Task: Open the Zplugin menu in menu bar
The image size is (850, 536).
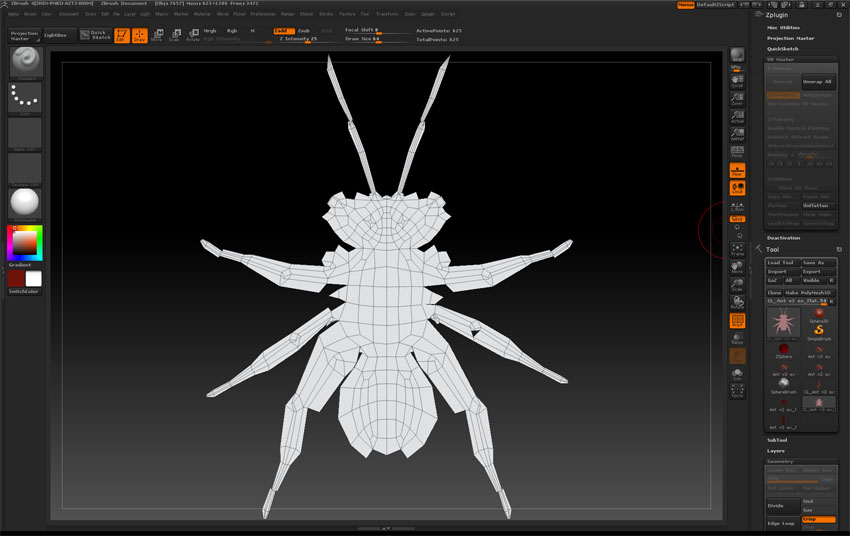Action: tap(428, 14)
